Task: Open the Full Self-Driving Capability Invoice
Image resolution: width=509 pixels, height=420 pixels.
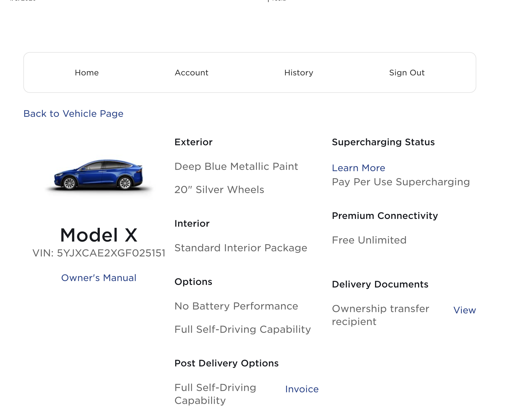Action: (x=302, y=389)
